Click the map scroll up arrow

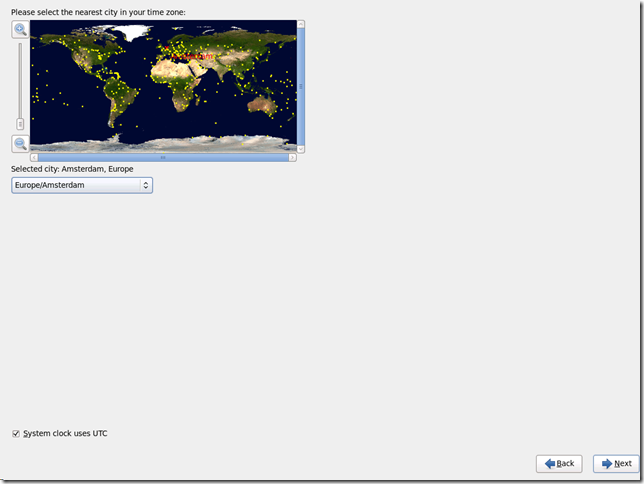[x=301, y=24]
